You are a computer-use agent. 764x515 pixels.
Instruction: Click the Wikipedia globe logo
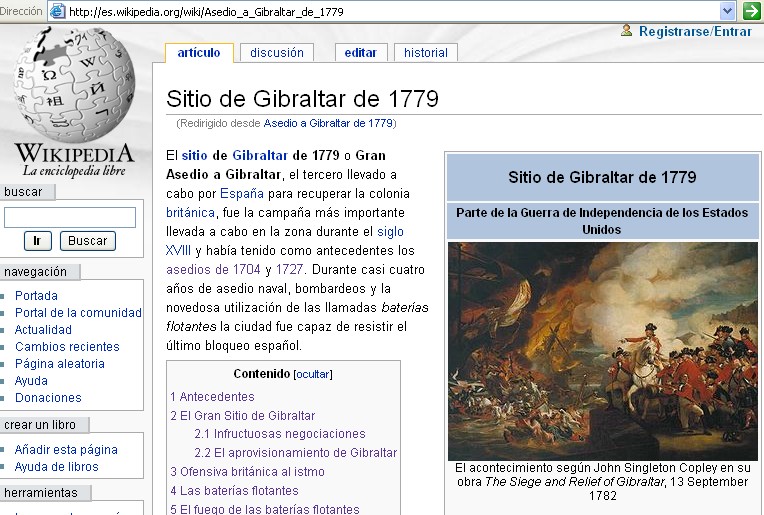(x=73, y=83)
